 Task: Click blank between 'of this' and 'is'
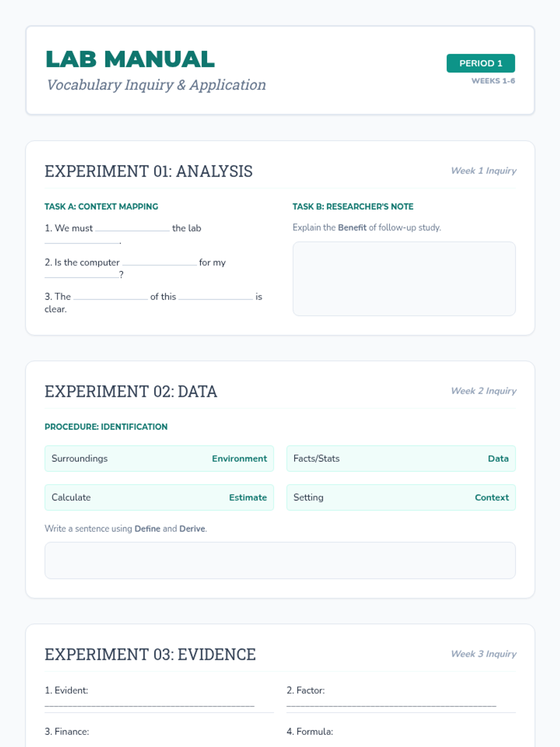216,296
